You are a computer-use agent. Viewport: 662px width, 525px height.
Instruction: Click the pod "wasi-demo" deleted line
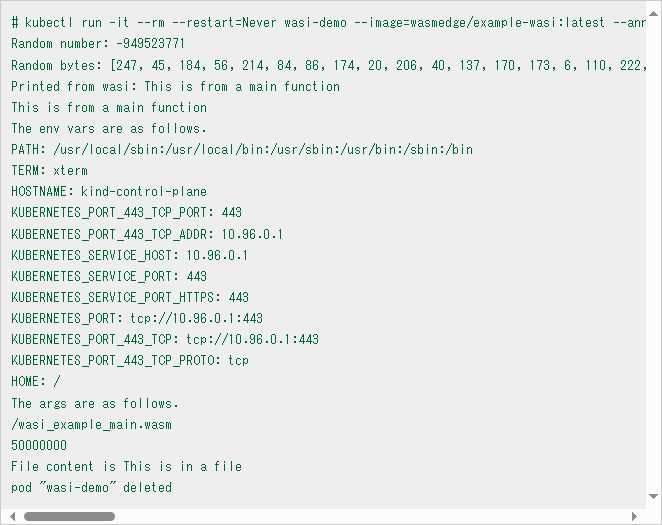point(91,487)
